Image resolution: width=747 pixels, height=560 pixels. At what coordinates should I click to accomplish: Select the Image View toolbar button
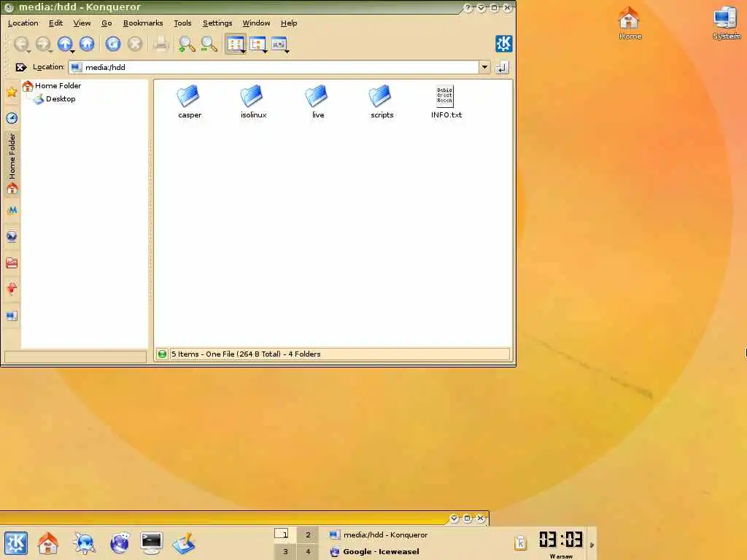click(x=278, y=44)
